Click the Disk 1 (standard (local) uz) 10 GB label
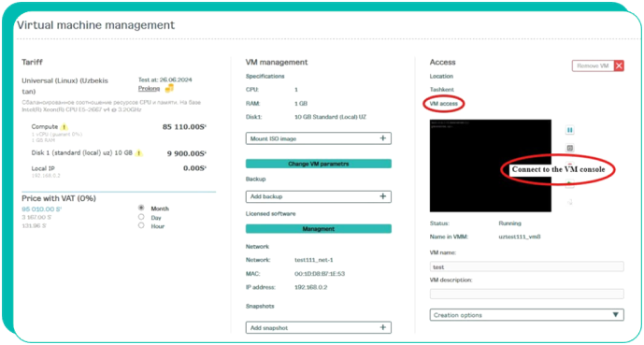The height and width of the screenshot is (345, 644). (x=81, y=152)
